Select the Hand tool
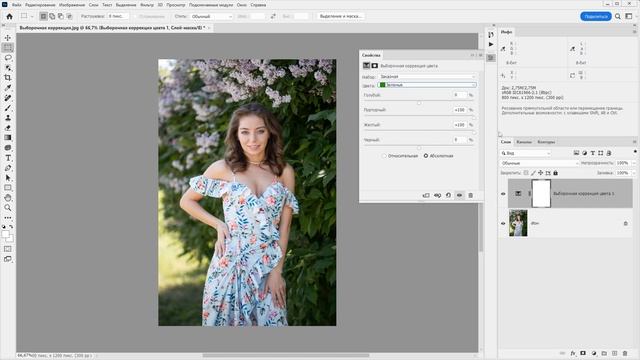The height and width of the screenshot is (360, 640). (8, 198)
